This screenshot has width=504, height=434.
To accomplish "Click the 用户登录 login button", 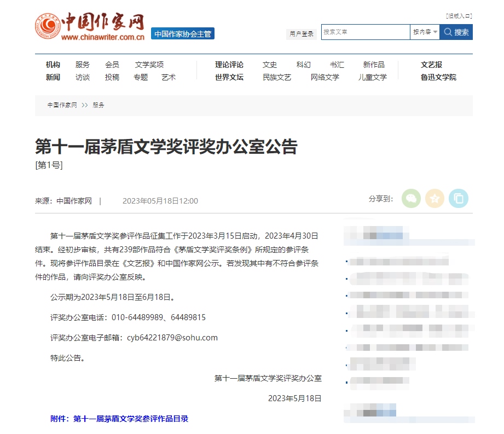I will [301, 33].
